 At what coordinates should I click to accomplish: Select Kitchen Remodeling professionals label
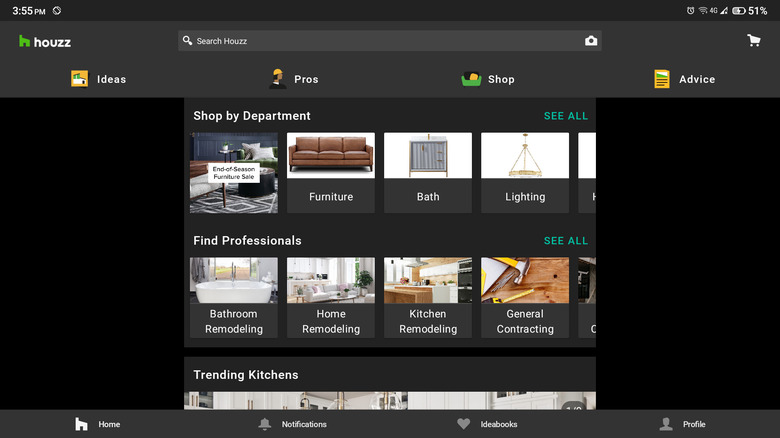coord(428,322)
